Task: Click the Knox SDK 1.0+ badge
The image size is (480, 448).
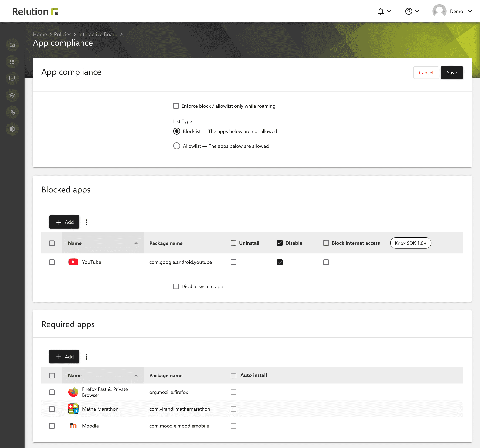Action: (x=410, y=243)
